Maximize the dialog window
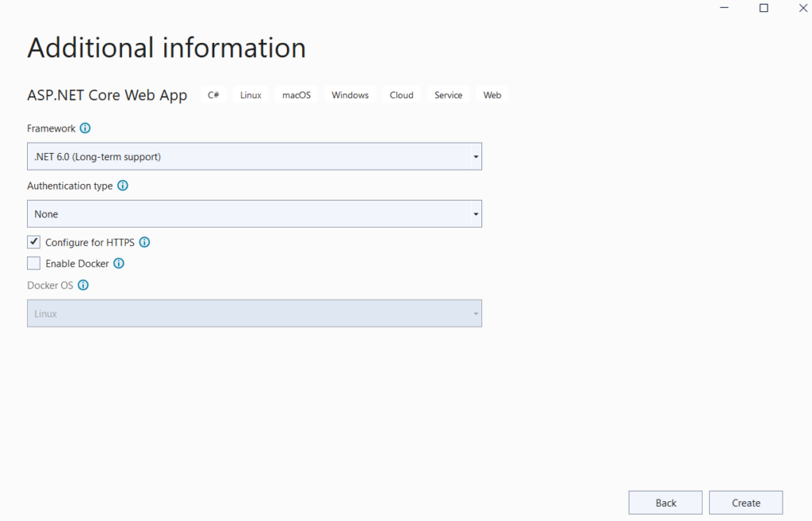This screenshot has width=812, height=521. [x=764, y=8]
